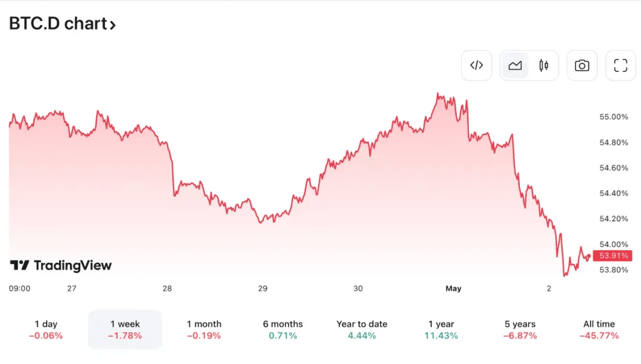
Task: Switch chart style to candlesticks
Action: pos(543,65)
